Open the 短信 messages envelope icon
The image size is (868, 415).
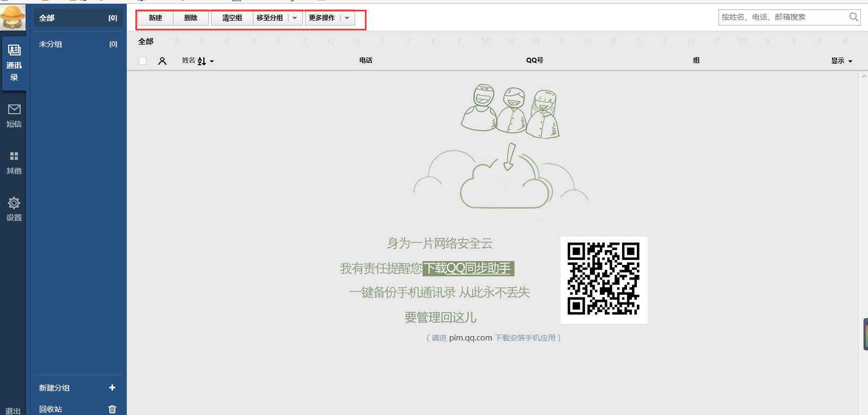14,109
